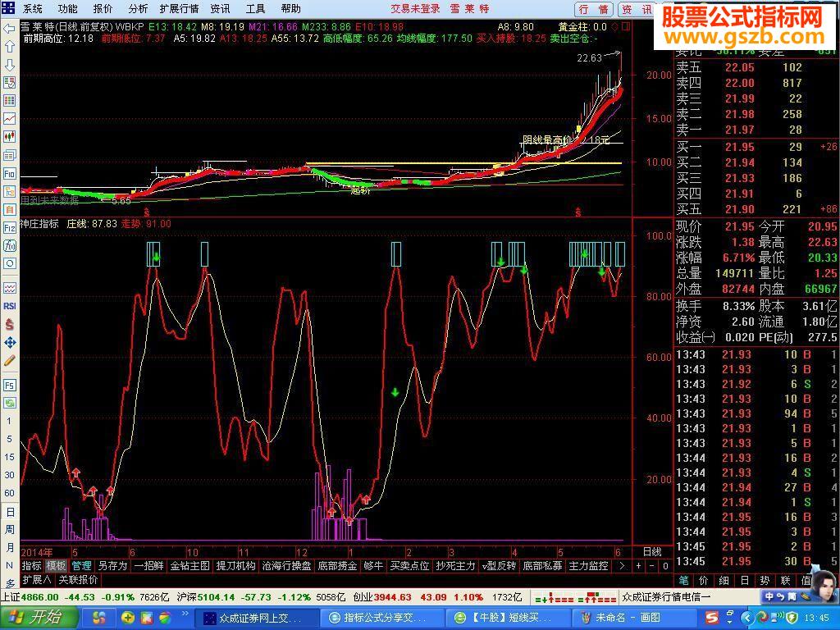This screenshot has height=630, width=840.
Task: Open the 工具 menu
Action: [x=255, y=8]
